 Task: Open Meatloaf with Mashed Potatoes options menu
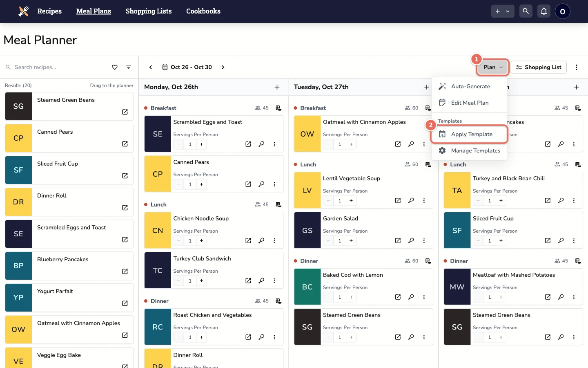click(x=574, y=297)
